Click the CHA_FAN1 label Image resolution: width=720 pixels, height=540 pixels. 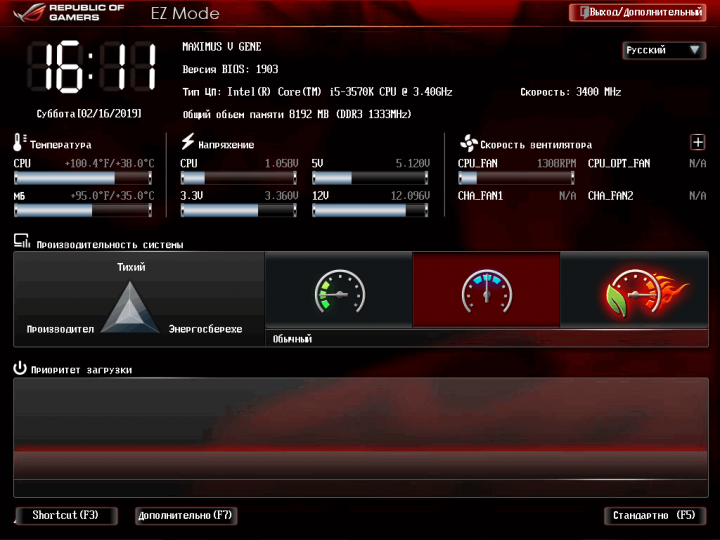pyautogui.click(x=480, y=196)
